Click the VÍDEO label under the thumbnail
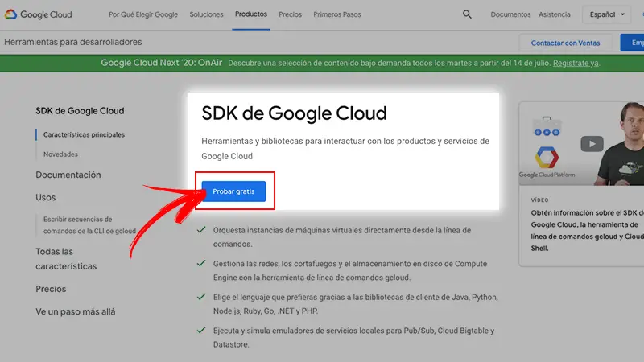Image resolution: width=644 pixels, height=362 pixels. click(539, 200)
